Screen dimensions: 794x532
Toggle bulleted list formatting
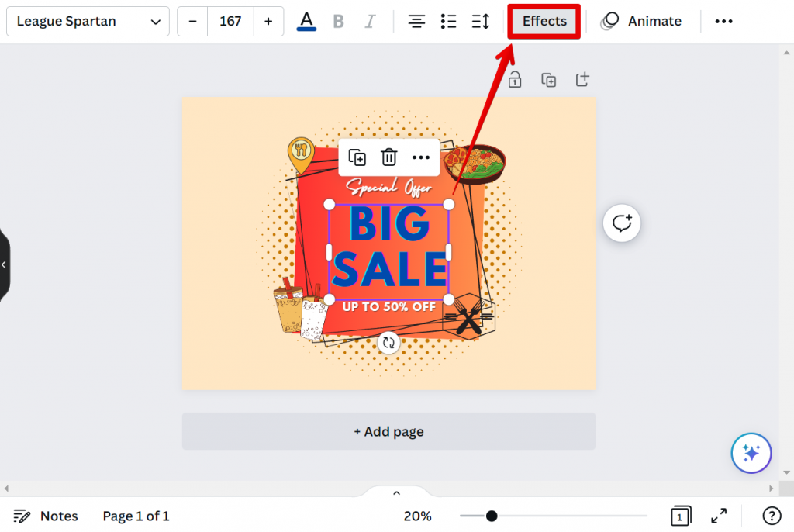coord(448,22)
